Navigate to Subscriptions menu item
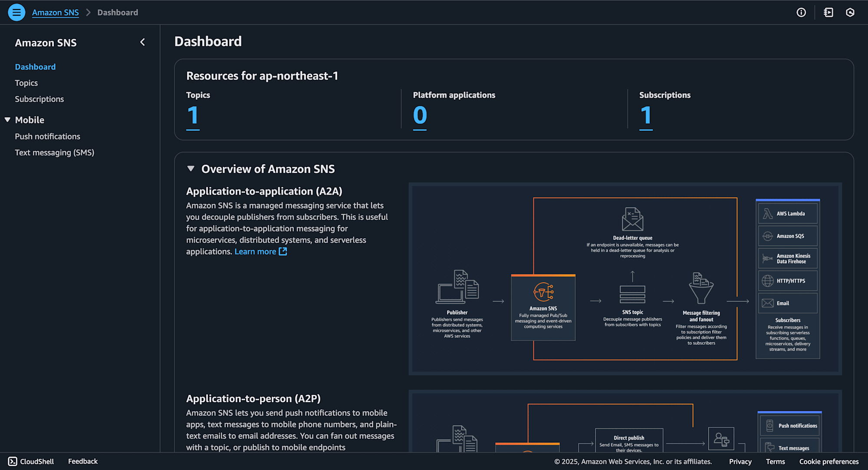The image size is (868, 470). pos(39,99)
